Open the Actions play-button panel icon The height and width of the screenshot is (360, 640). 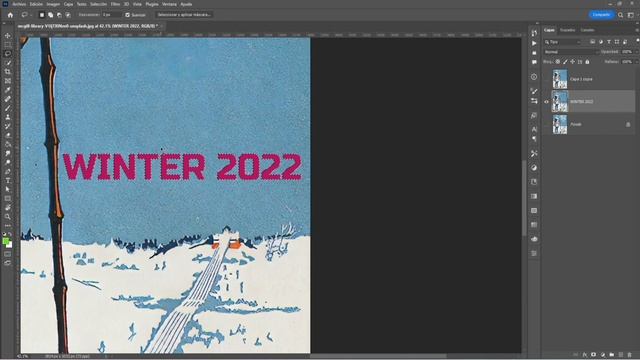pyautogui.click(x=534, y=43)
